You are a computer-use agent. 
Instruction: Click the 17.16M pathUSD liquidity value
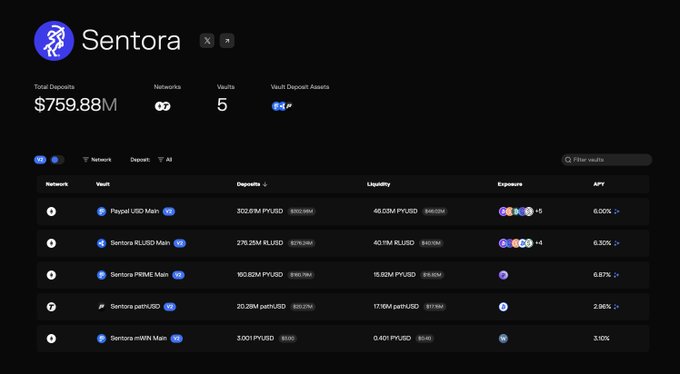pyautogui.click(x=396, y=306)
